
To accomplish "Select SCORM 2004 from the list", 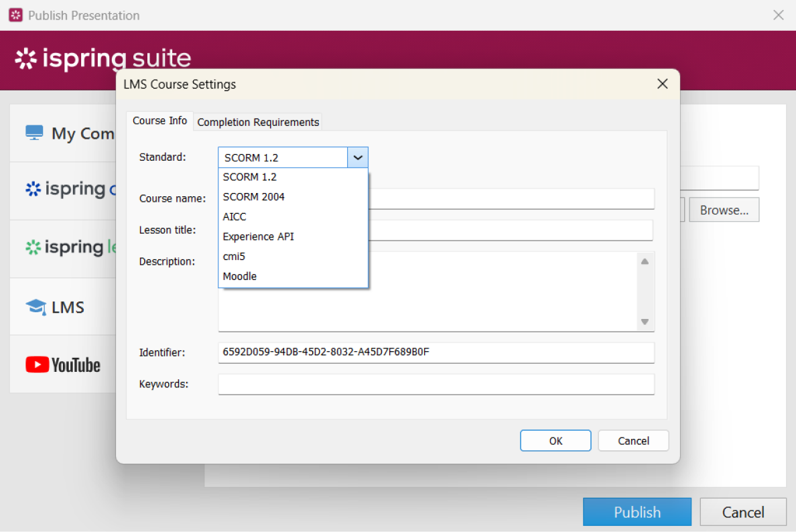I will (254, 196).
